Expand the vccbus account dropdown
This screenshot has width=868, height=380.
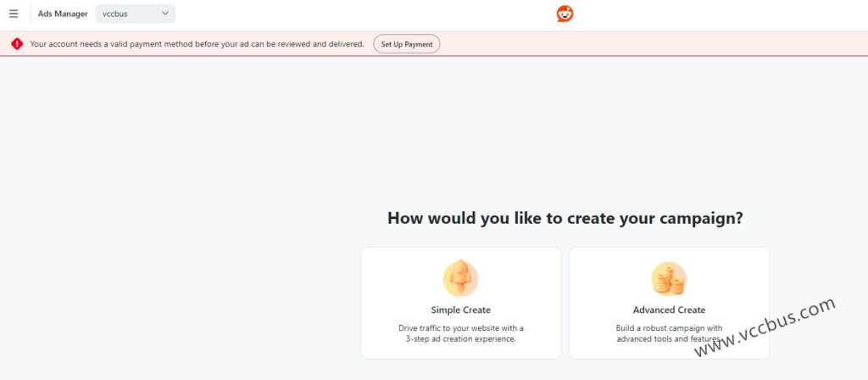click(x=136, y=14)
